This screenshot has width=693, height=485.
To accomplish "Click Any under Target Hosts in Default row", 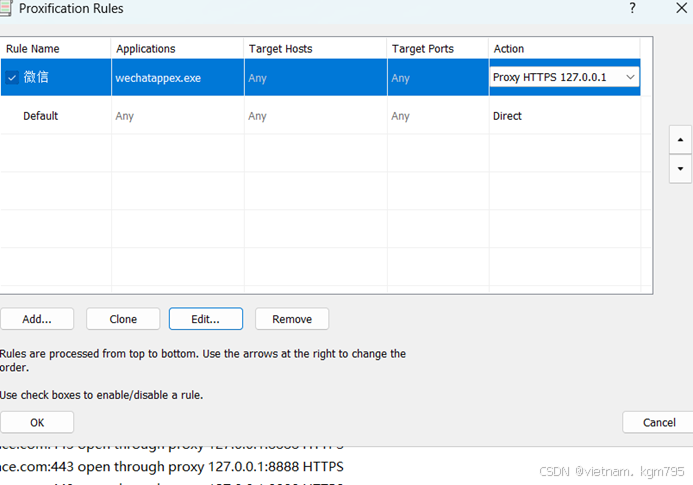I will click(257, 116).
